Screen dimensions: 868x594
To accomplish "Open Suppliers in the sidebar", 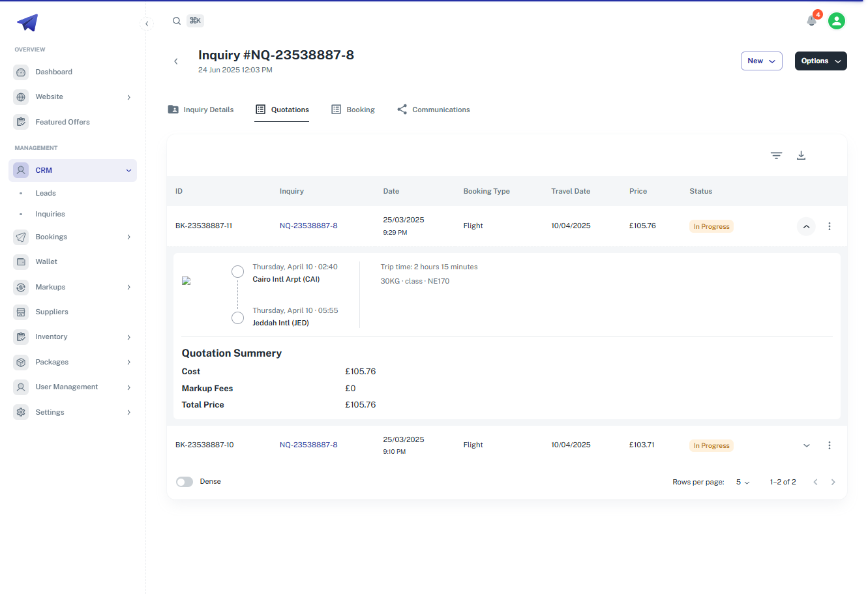I will pyautogui.click(x=72, y=312).
